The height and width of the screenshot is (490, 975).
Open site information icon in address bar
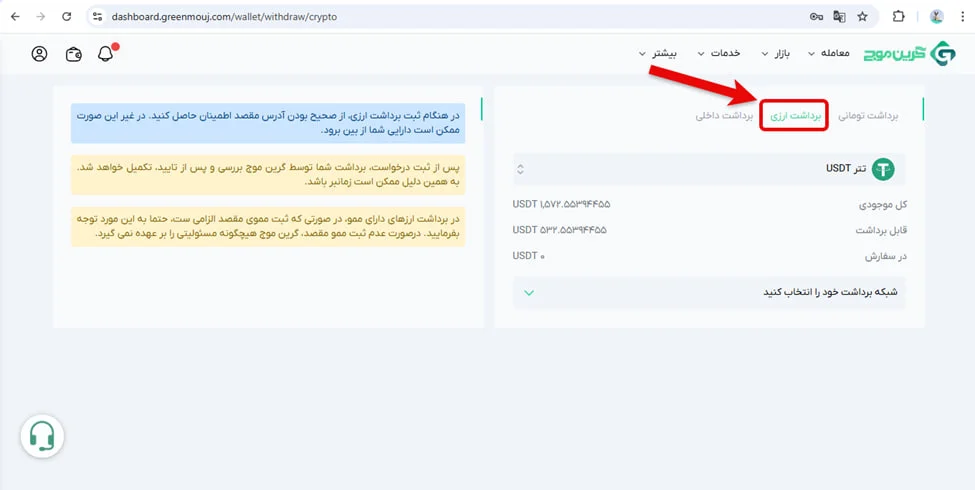click(97, 17)
